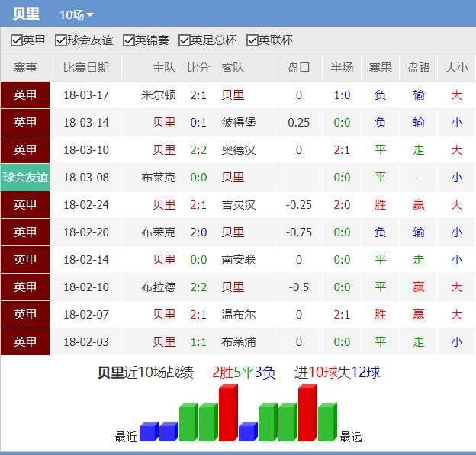
Task: Click the last green bar beside 最远
Action: click(326, 423)
